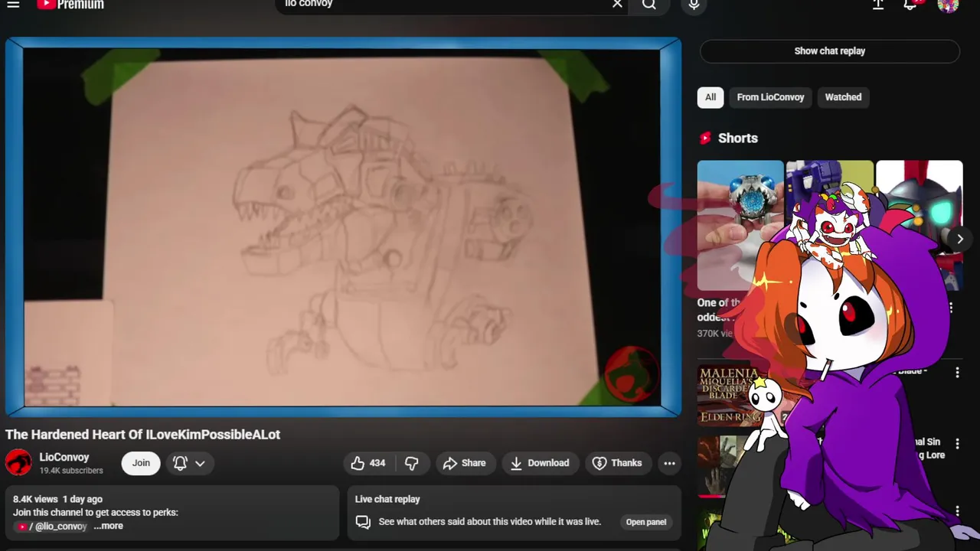Advance the Shorts shelf with arrow
980x551 pixels.
[x=959, y=239]
